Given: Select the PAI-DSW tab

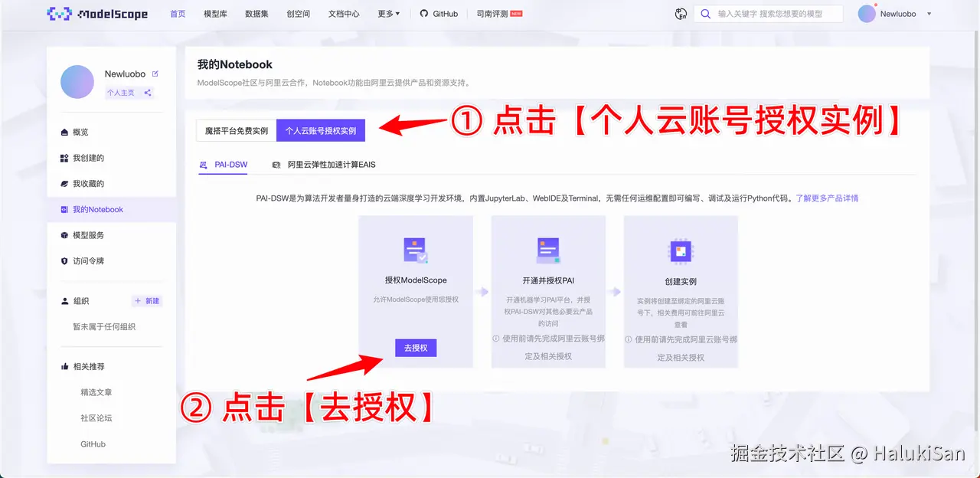Looking at the screenshot, I should coord(224,165).
